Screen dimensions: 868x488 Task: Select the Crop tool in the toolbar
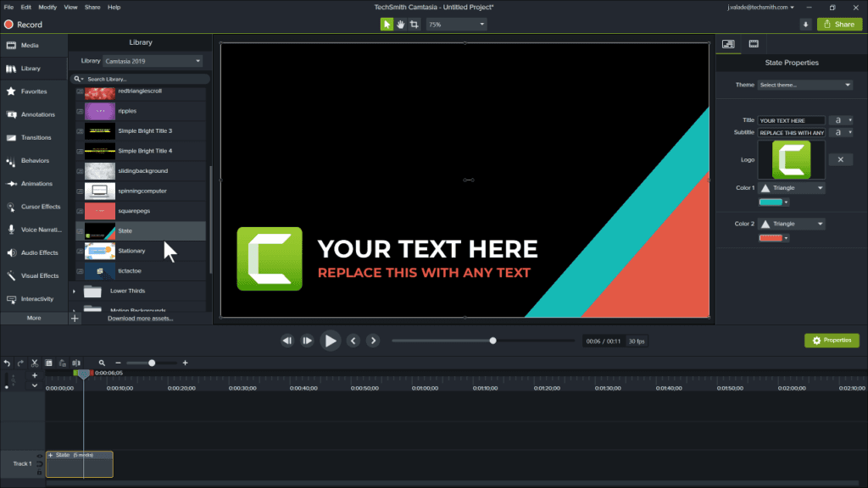(414, 25)
